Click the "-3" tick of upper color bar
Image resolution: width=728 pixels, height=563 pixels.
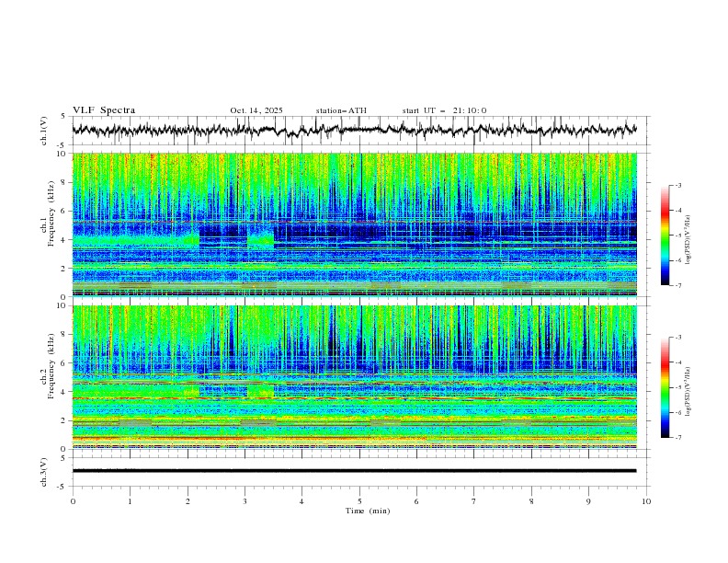(677, 185)
